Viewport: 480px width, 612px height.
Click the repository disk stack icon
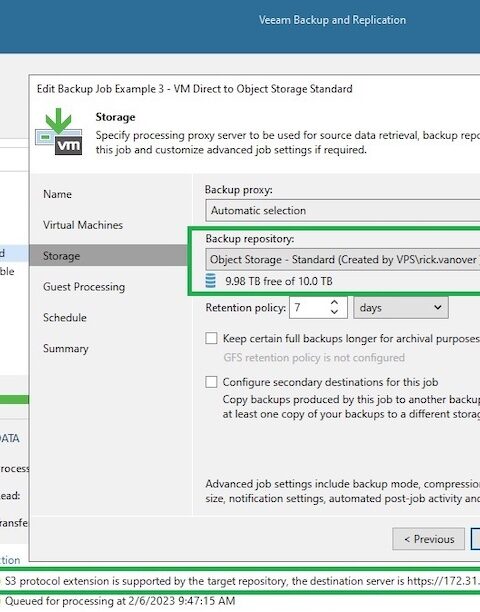(x=210, y=281)
